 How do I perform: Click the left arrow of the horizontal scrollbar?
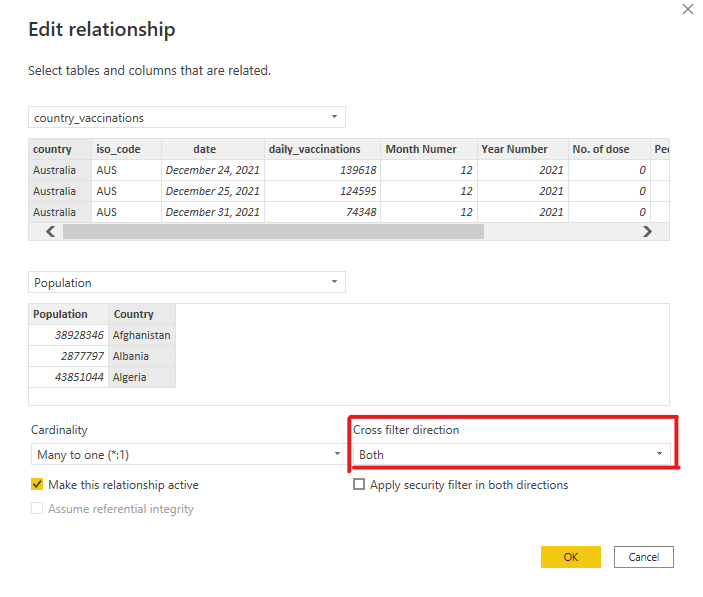(x=51, y=232)
